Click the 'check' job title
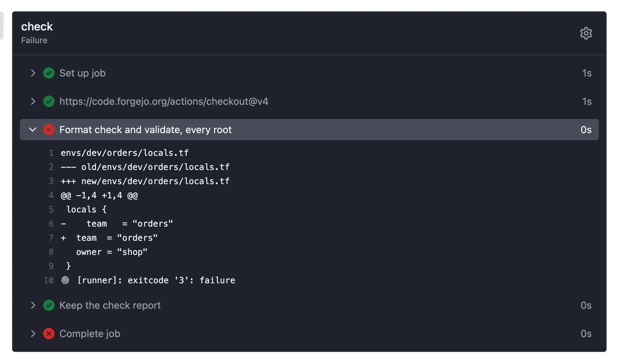Screen dimensions: 618x364 click(37, 27)
